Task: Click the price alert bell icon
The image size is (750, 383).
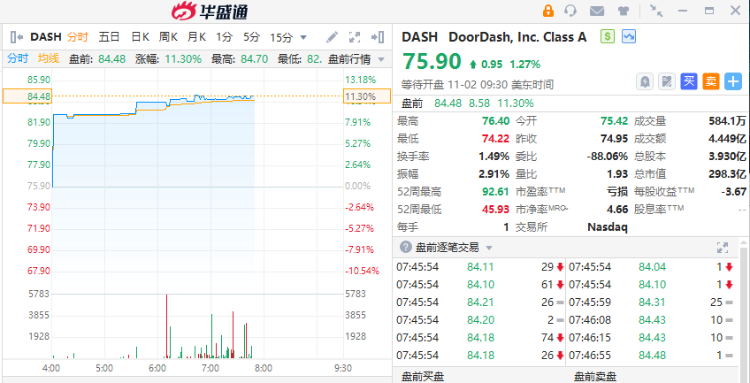Action: pyautogui.click(x=645, y=82)
